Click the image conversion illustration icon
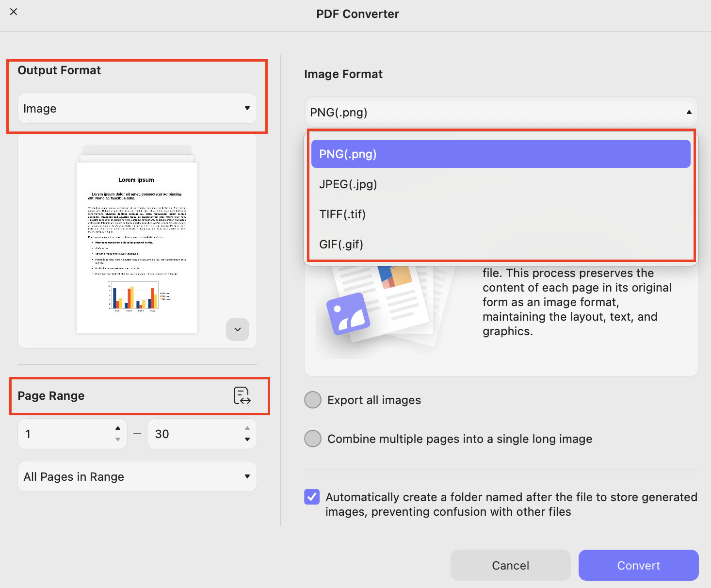Viewport: 711px width, 588px height. 348,313
